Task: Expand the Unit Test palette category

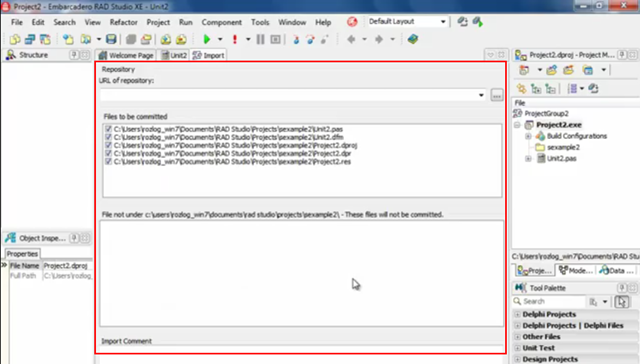Action: pyautogui.click(x=517, y=348)
